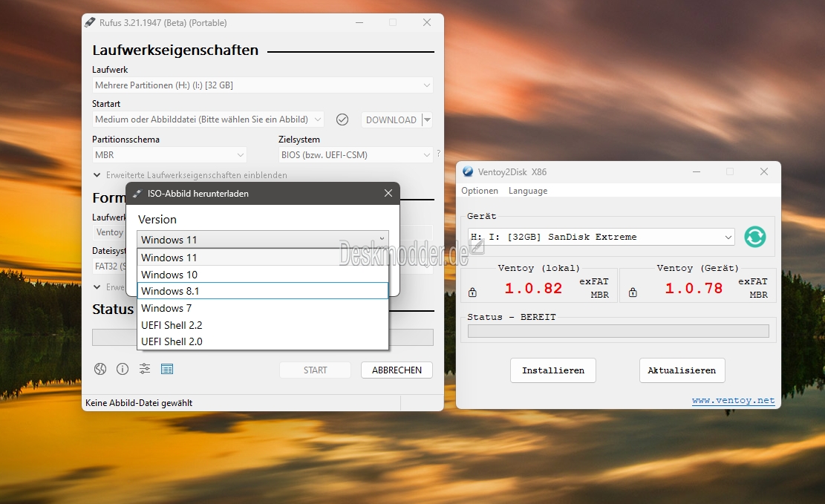
Task: Open the Optionen menu in Ventoy2Disk
Action: tap(479, 191)
